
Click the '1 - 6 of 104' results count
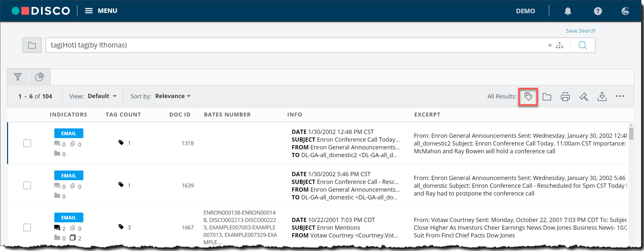(x=35, y=96)
